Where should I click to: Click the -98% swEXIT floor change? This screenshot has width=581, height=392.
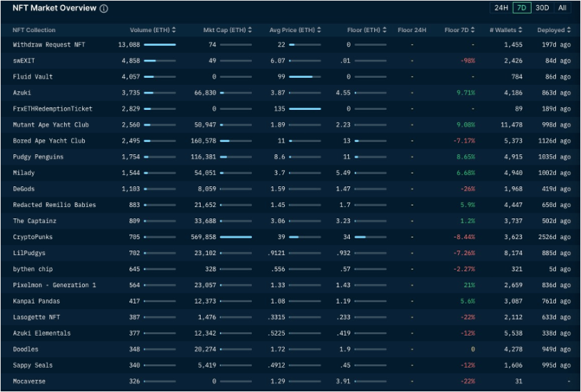point(468,61)
